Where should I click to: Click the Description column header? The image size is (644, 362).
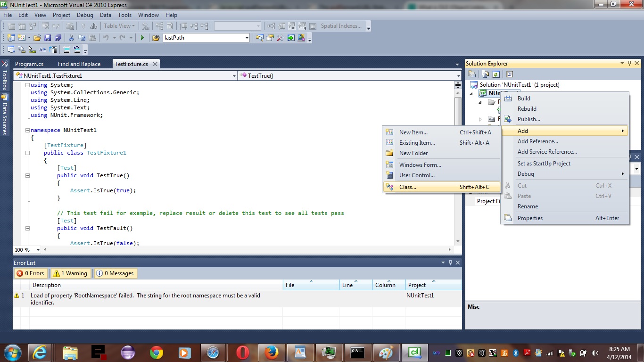(x=47, y=285)
